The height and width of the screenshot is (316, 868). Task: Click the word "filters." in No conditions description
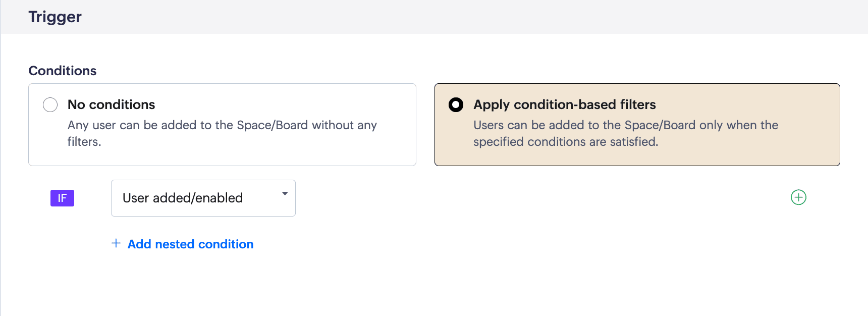[84, 142]
